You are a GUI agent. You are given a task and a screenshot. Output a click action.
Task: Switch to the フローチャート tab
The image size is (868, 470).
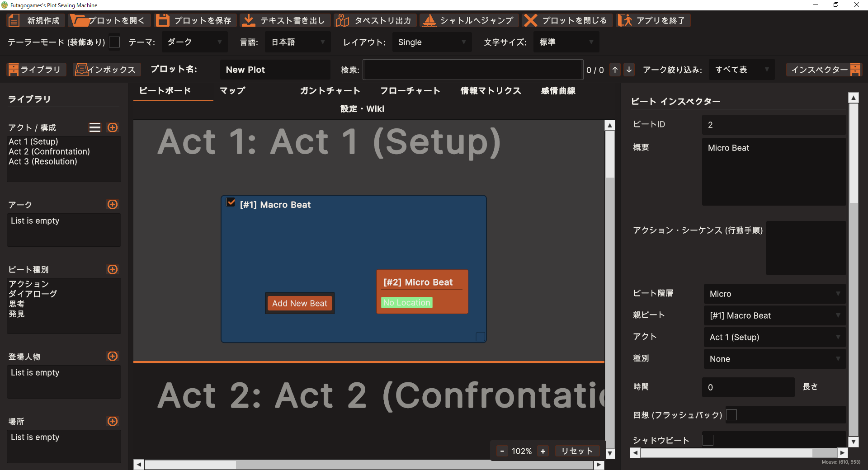click(410, 91)
